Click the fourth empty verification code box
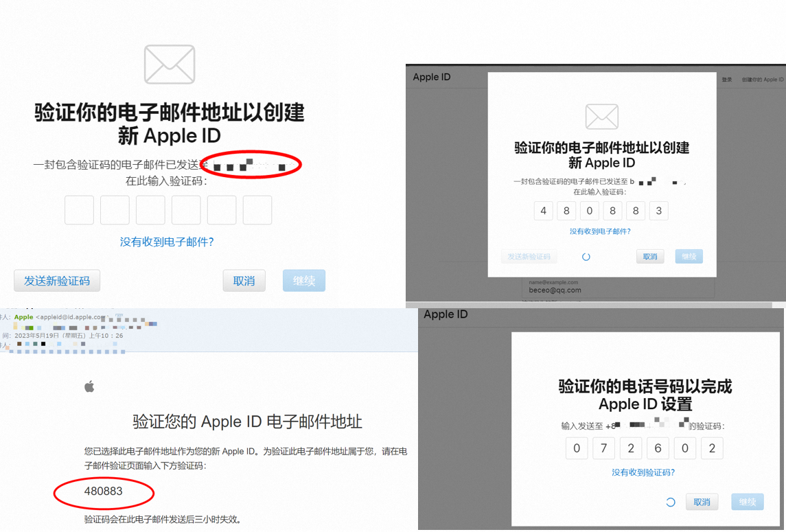Viewport: 786px width, 532px height. 186,210
